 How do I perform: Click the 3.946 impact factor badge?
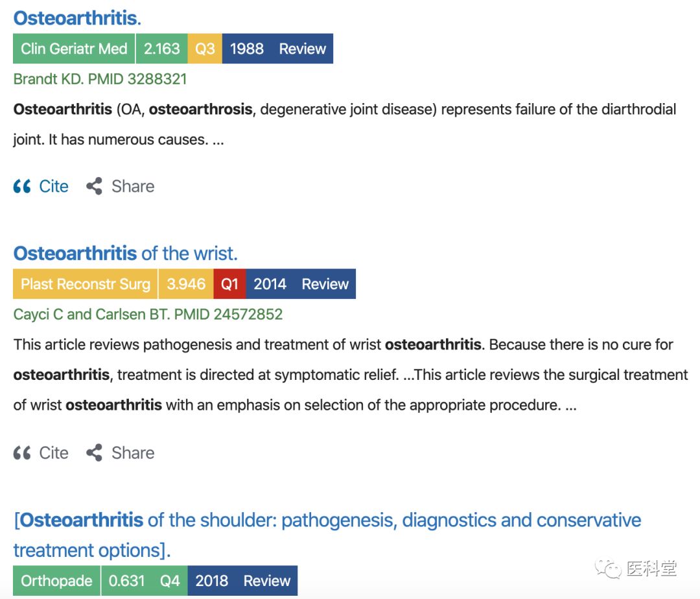pyautogui.click(x=185, y=284)
